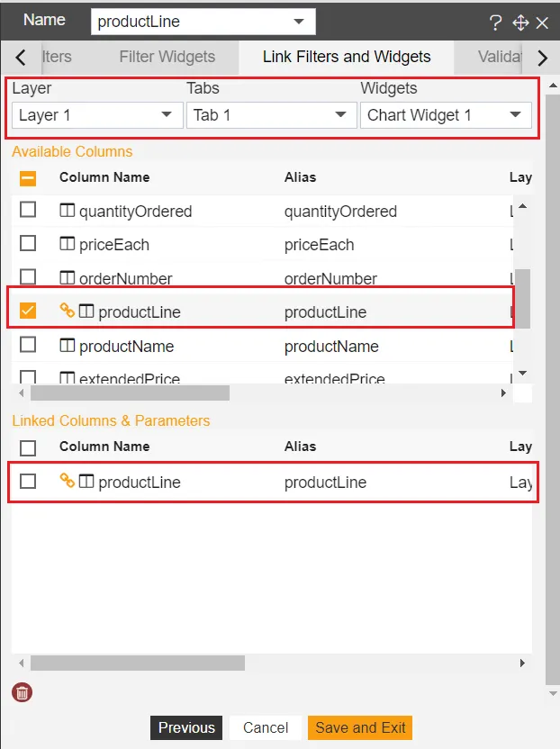Click column icon beside quantityOrdered
Viewport: 560px width, 749px height.
[67, 210]
